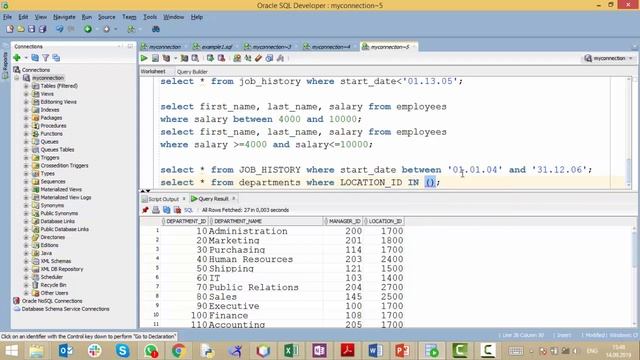
Task: Commit changes in worksheet toolbar
Action: point(210,58)
